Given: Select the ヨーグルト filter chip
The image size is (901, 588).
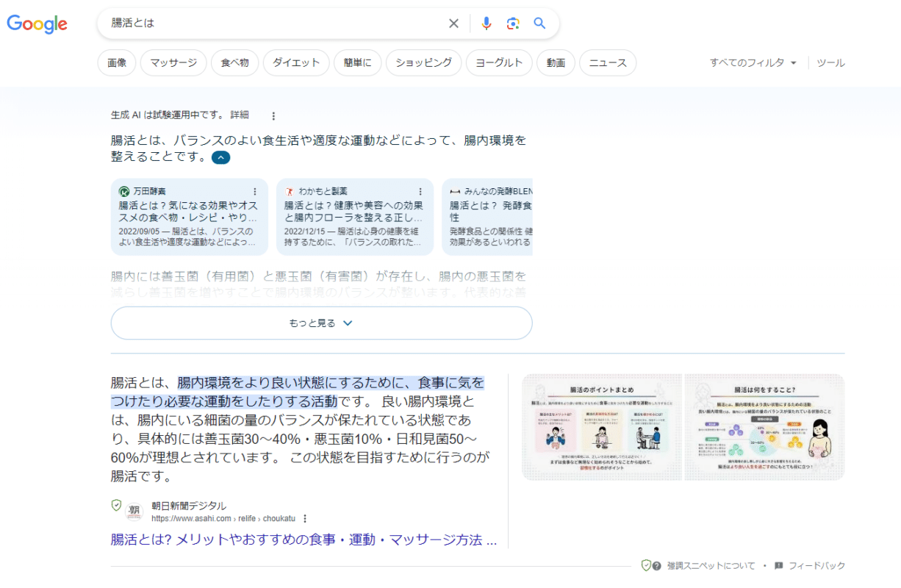Looking at the screenshot, I should click(498, 62).
